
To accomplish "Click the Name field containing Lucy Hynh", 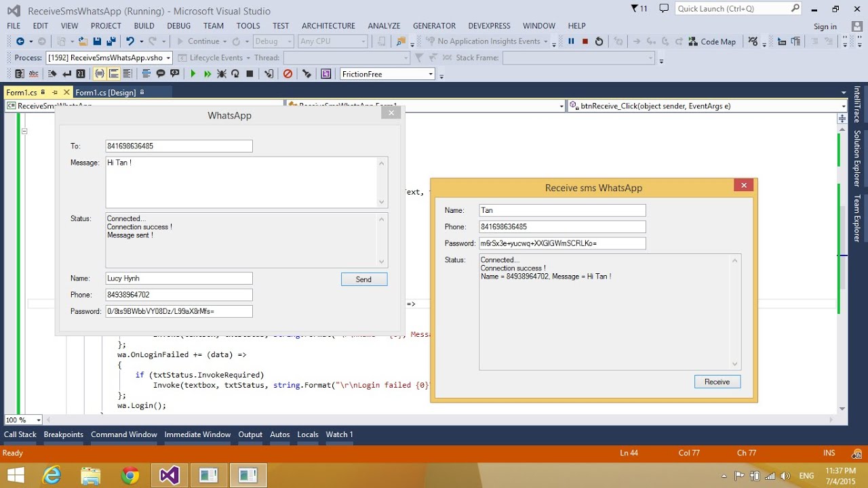I will pyautogui.click(x=179, y=279).
